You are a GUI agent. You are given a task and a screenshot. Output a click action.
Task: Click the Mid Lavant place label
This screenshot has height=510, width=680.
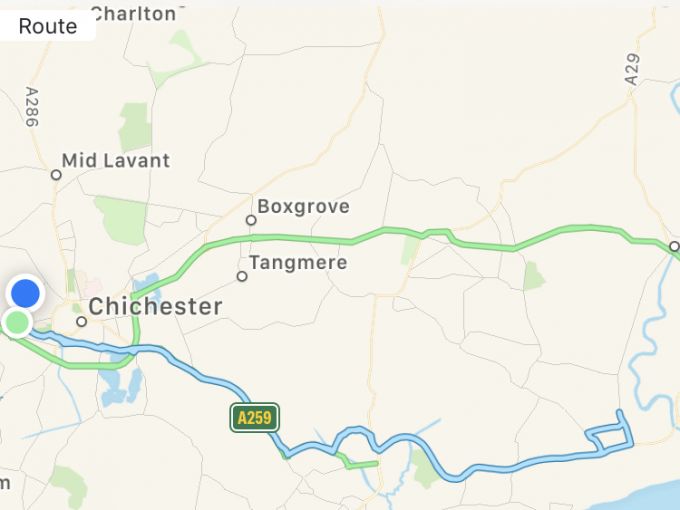click(x=116, y=160)
